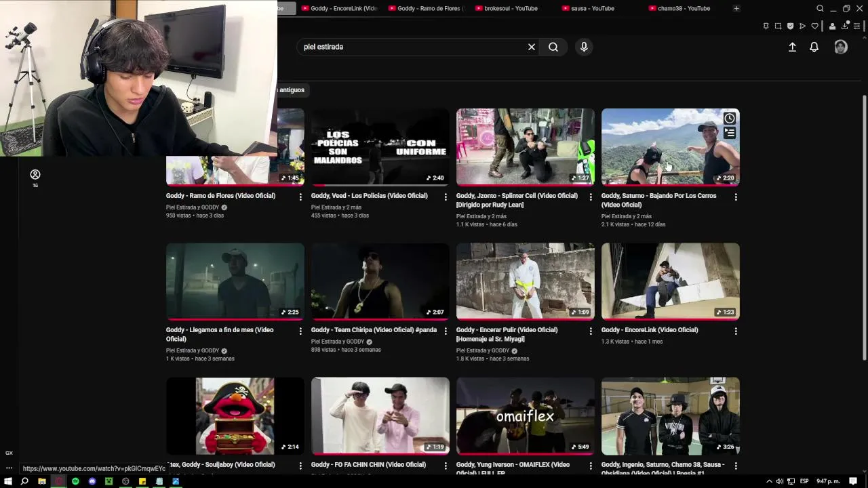Clear the search box text with the X
Image resolution: width=868 pixels, height=488 pixels.
point(532,47)
